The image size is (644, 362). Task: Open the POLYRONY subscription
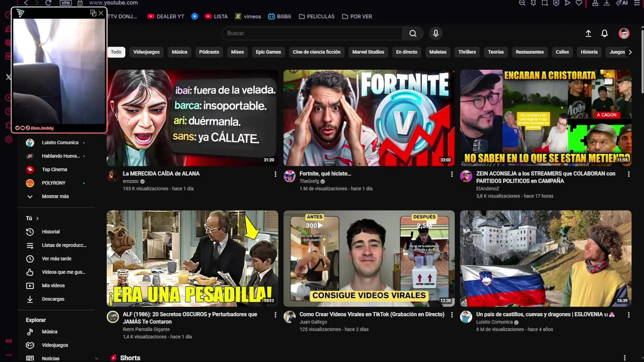pyautogui.click(x=56, y=183)
